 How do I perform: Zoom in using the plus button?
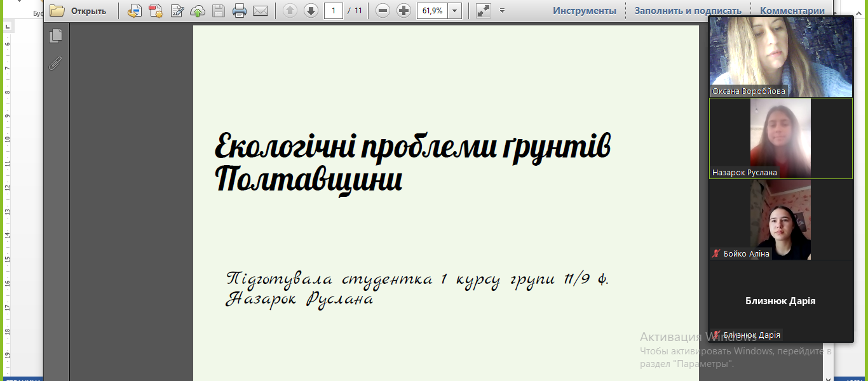[403, 11]
